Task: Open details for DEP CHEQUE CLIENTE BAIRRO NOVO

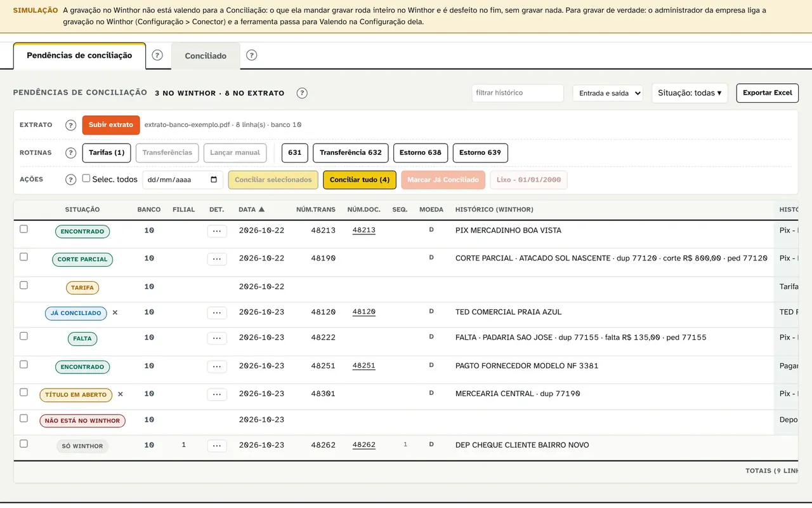Action: (217, 446)
